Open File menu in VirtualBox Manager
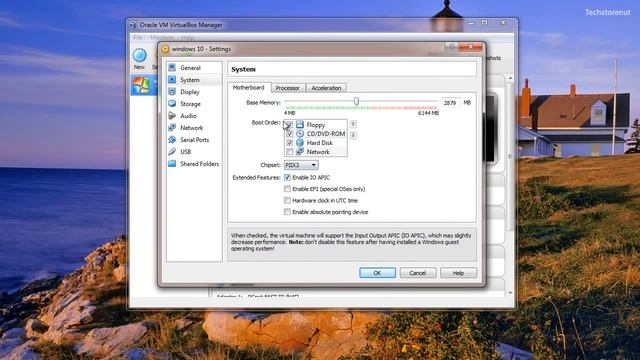Image resolution: width=640 pixels, height=360 pixels. point(138,38)
